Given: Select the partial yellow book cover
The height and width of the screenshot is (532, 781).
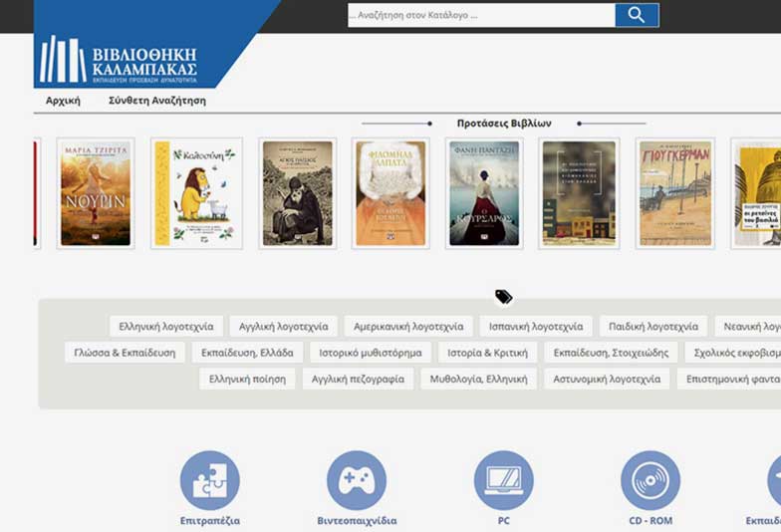Looking at the screenshot, I should coord(756,193).
